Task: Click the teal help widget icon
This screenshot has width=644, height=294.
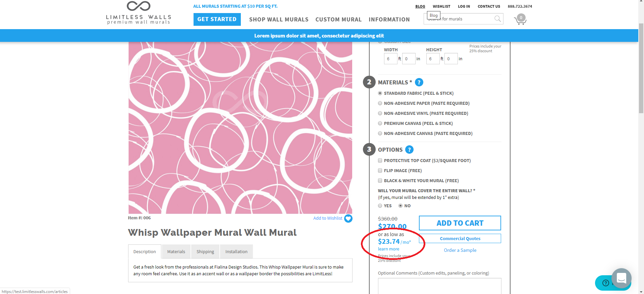Action: click(x=605, y=283)
